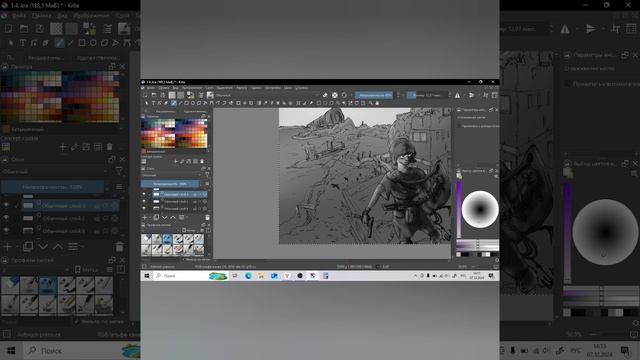This screenshot has width=640, height=360.
Task: Open the status bar zoom percentage dropdown
Action: 463,267
